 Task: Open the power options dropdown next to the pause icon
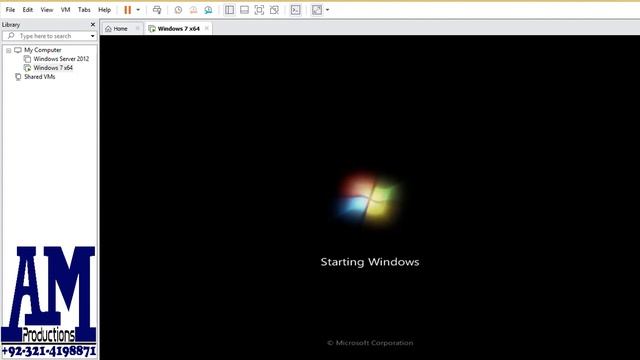138,10
